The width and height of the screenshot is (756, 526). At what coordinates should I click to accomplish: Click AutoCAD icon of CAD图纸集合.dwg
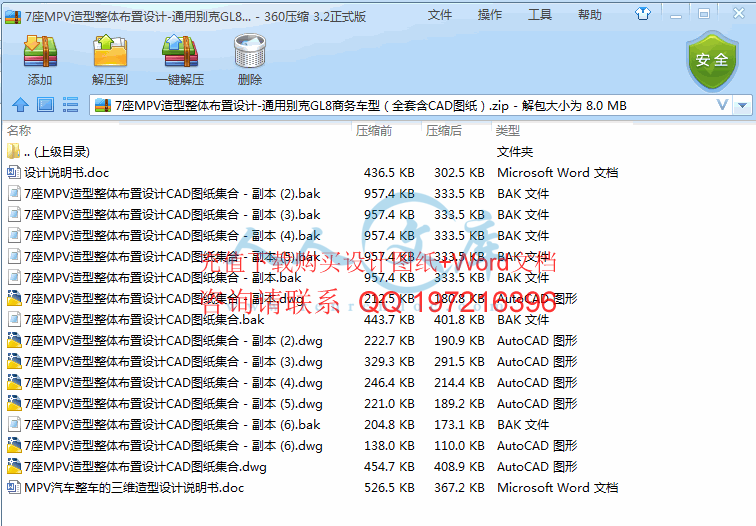pyautogui.click(x=14, y=466)
